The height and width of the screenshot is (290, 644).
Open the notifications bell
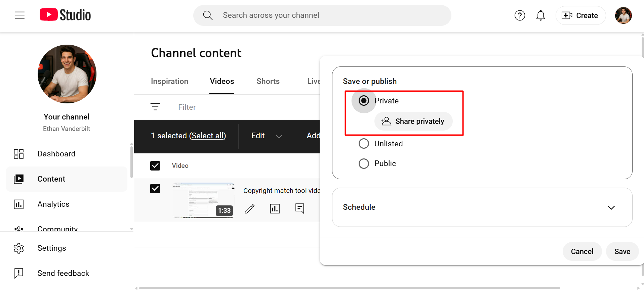540,15
